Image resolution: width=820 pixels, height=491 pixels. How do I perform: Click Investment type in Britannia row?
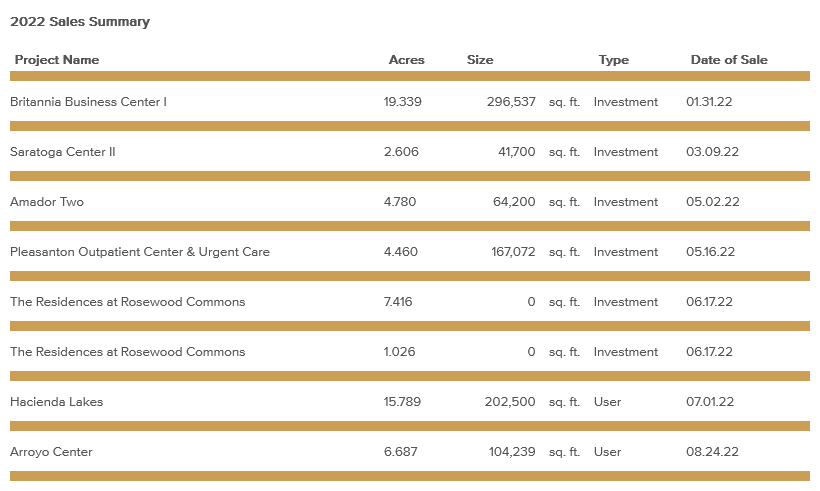click(625, 102)
